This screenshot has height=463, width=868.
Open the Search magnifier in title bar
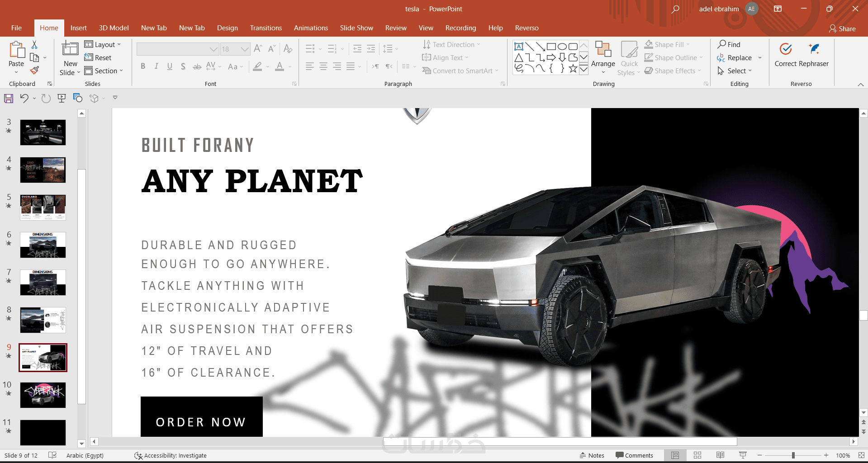pyautogui.click(x=675, y=9)
